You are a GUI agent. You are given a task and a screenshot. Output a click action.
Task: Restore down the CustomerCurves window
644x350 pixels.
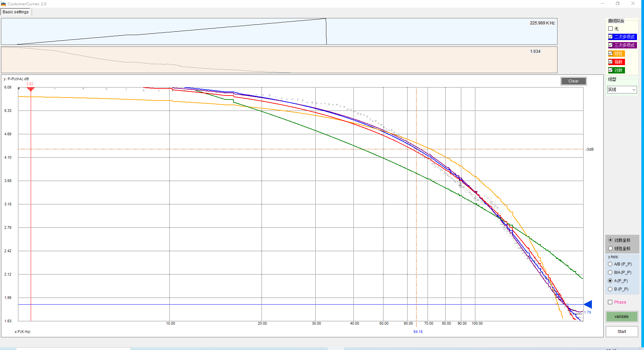pos(618,4)
